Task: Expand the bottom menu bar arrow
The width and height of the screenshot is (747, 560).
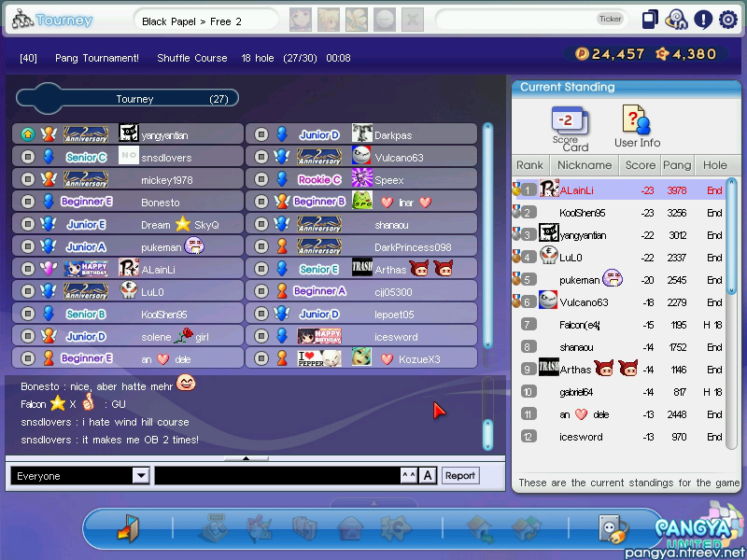Action: (x=373, y=503)
